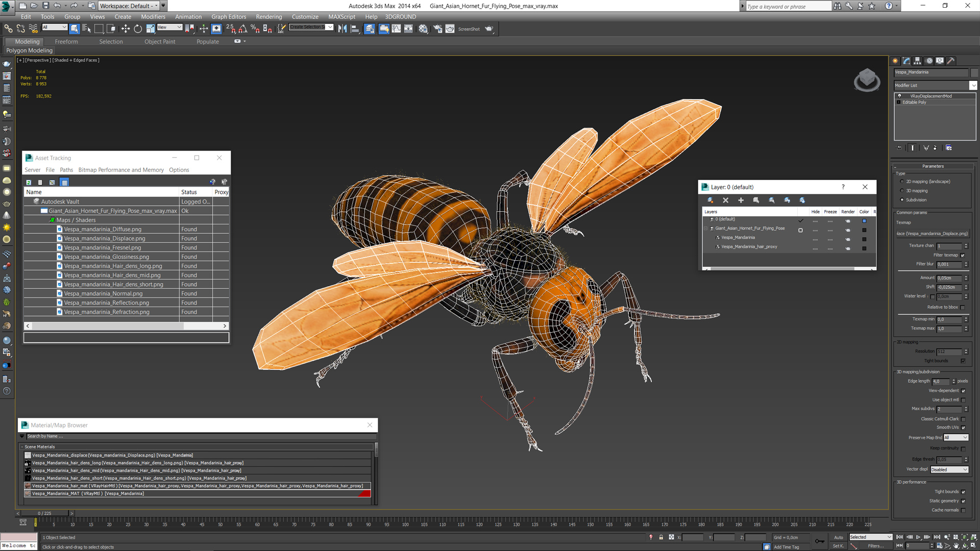
Task: Click the Polygon Modeling ribbon button
Action: pyautogui.click(x=29, y=51)
